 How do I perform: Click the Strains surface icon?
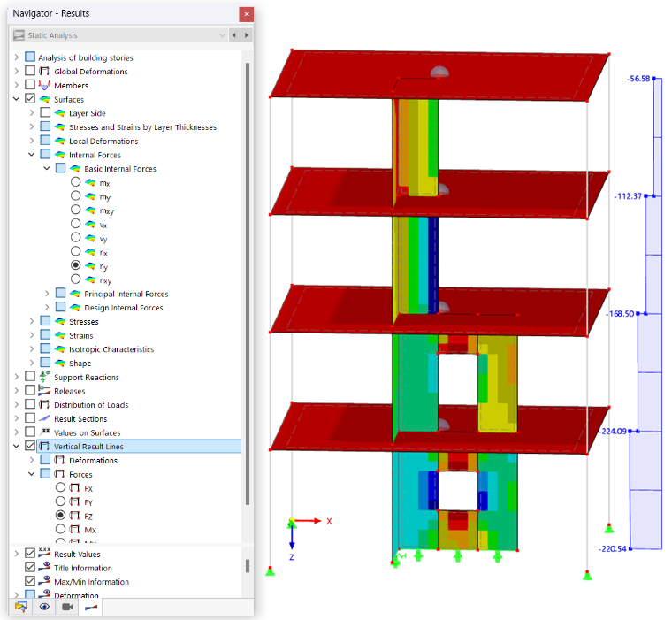click(59, 335)
